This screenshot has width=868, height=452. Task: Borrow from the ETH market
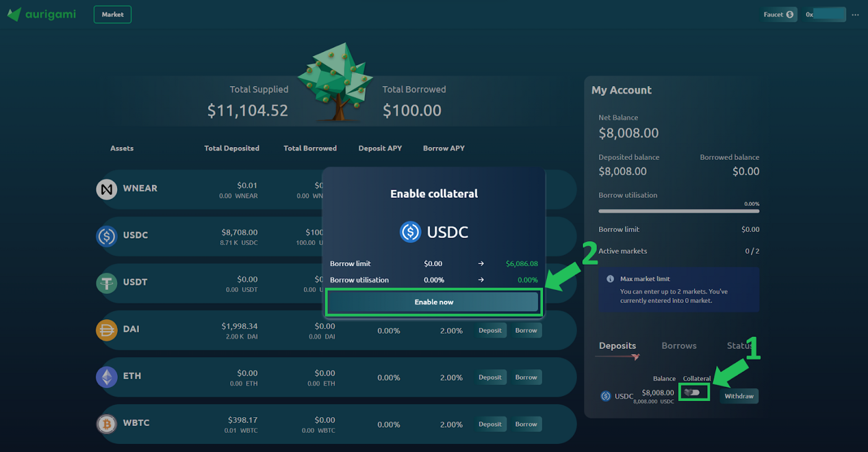point(526,377)
